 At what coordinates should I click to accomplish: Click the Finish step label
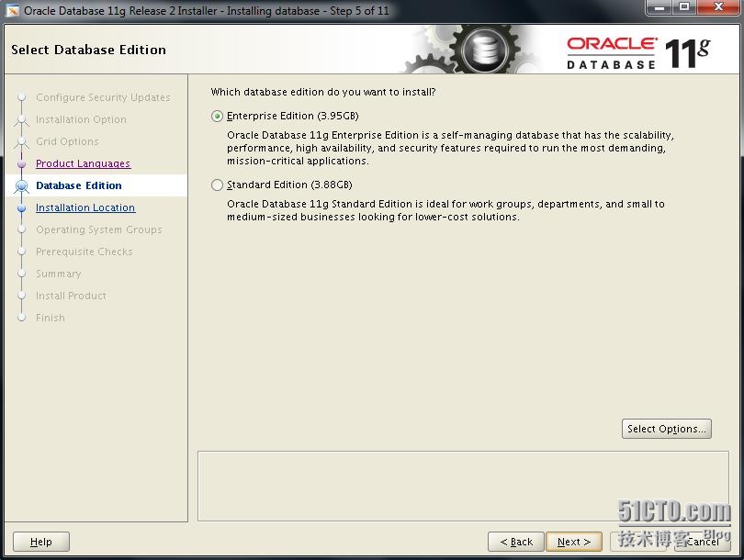coord(51,318)
